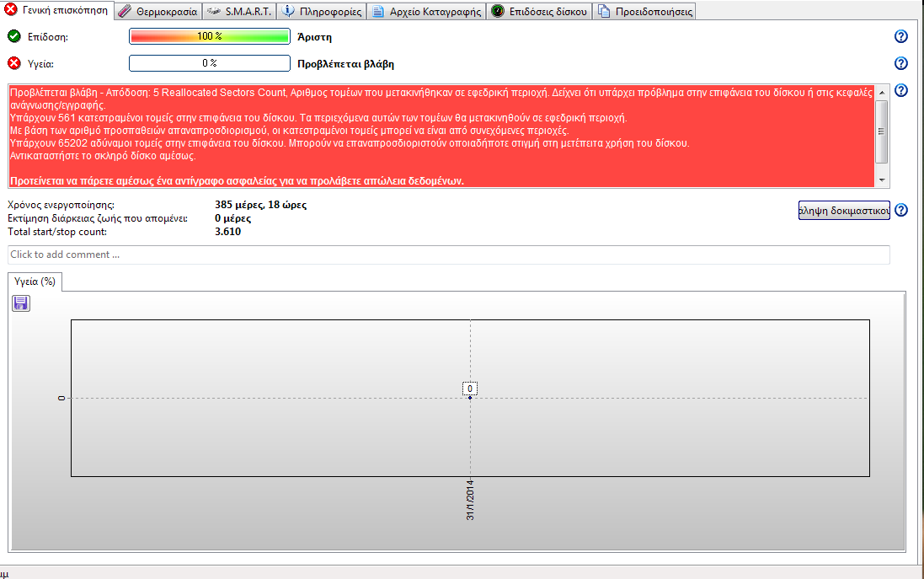Image resolution: width=924 pixels, height=579 pixels.
Task: Click the warning text scrollbar thumb
Action: [x=882, y=131]
